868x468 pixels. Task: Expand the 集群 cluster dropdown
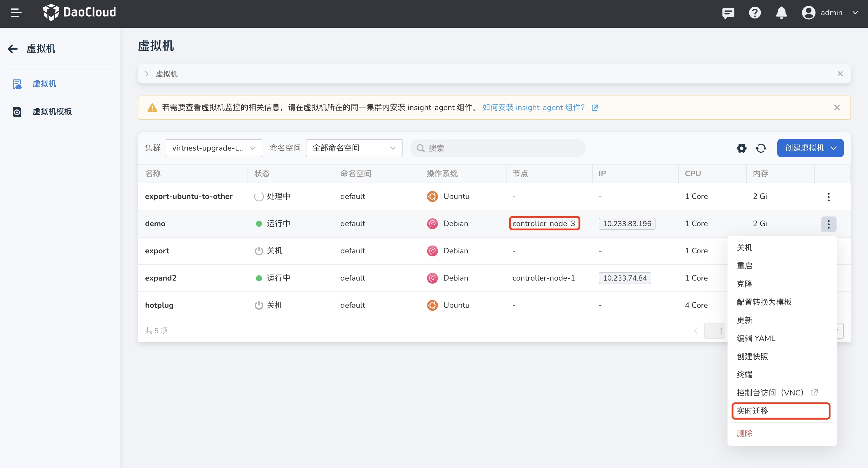coord(214,148)
